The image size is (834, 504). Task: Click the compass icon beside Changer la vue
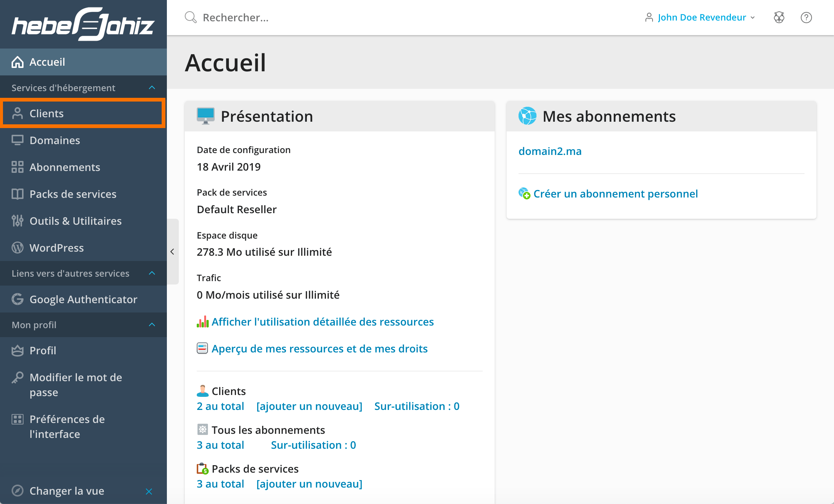(x=18, y=491)
